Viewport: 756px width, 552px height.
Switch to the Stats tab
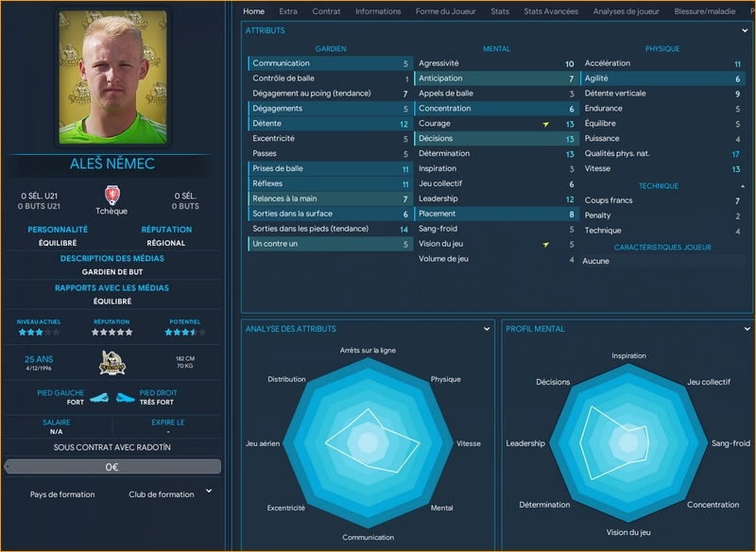tap(500, 11)
